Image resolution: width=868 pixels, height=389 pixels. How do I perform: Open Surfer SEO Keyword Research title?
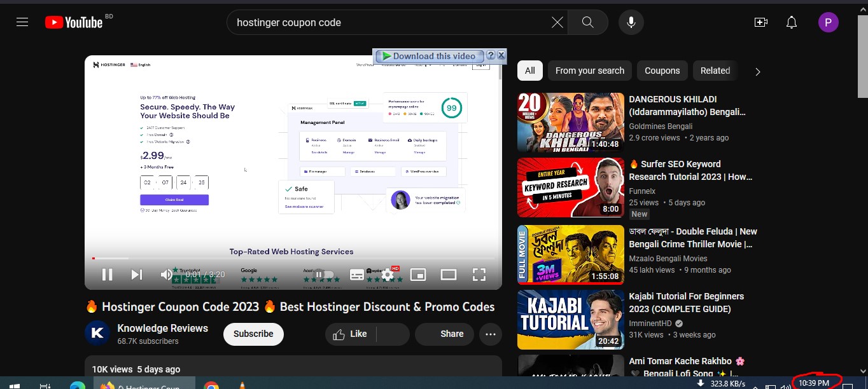coord(690,170)
